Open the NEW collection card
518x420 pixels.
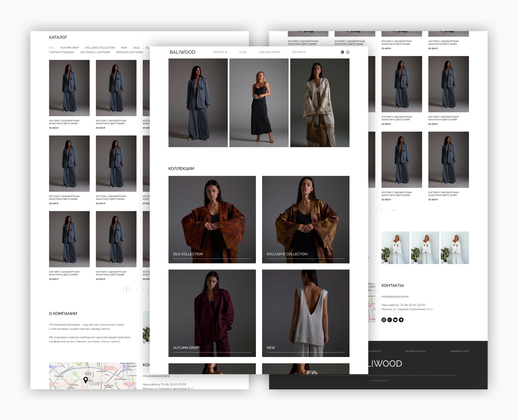click(x=306, y=313)
